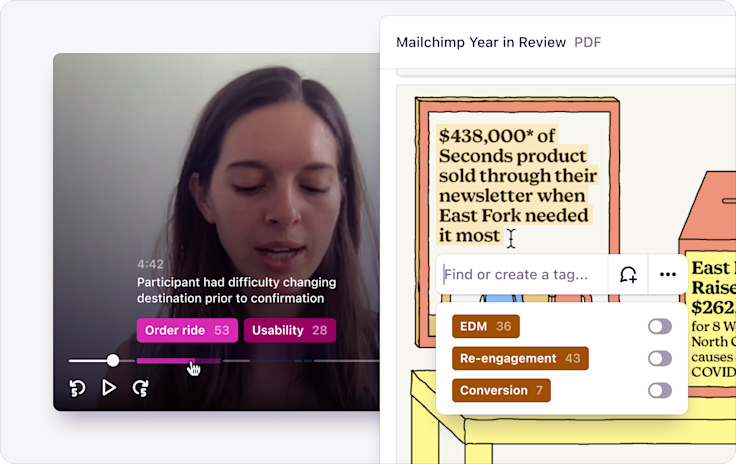Click the PDF label in header
The width and height of the screenshot is (736, 464).
click(588, 42)
